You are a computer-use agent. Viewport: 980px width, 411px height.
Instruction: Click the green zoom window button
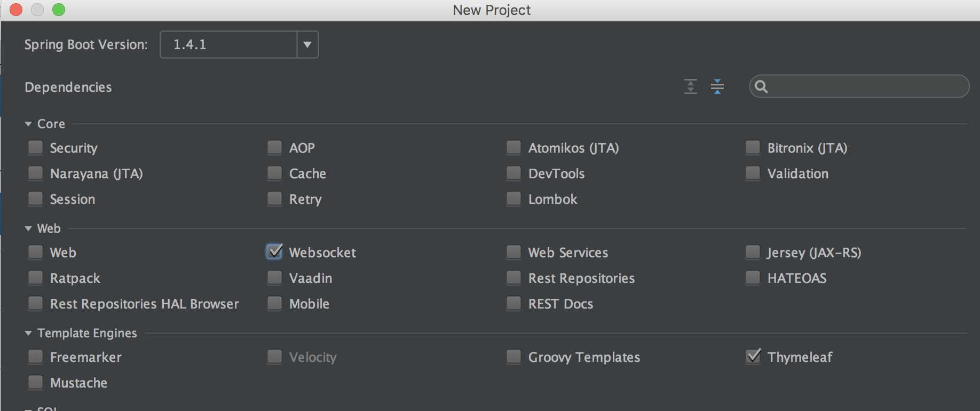(x=59, y=10)
